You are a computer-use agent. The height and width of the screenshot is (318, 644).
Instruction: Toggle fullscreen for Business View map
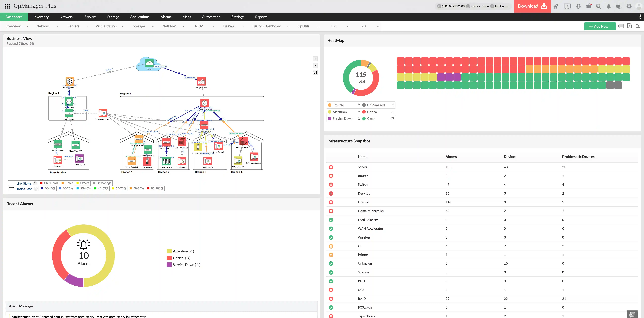tap(315, 72)
